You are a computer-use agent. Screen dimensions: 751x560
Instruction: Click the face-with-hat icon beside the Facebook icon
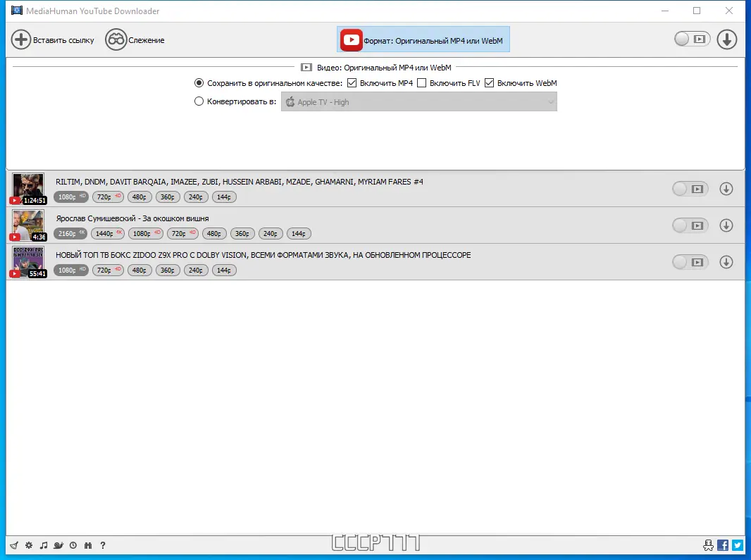(x=708, y=545)
